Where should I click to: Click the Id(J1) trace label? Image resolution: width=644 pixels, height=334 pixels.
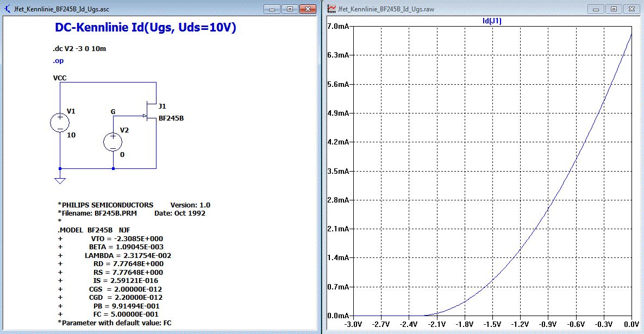click(x=492, y=21)
